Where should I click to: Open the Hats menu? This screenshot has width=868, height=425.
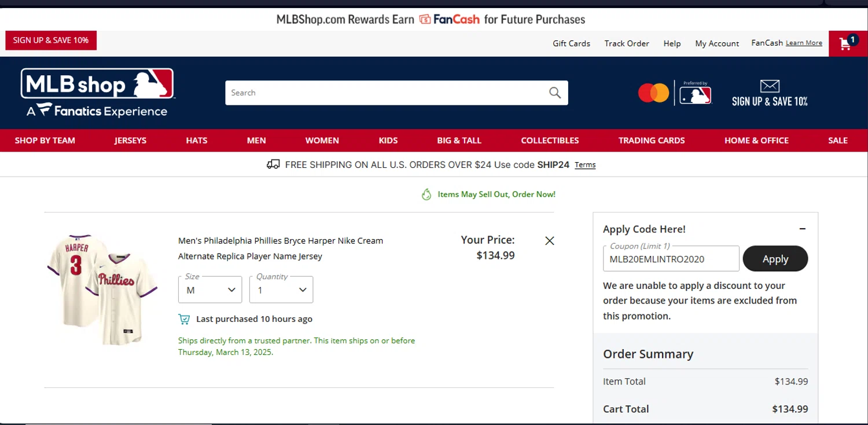coord(197,140)
